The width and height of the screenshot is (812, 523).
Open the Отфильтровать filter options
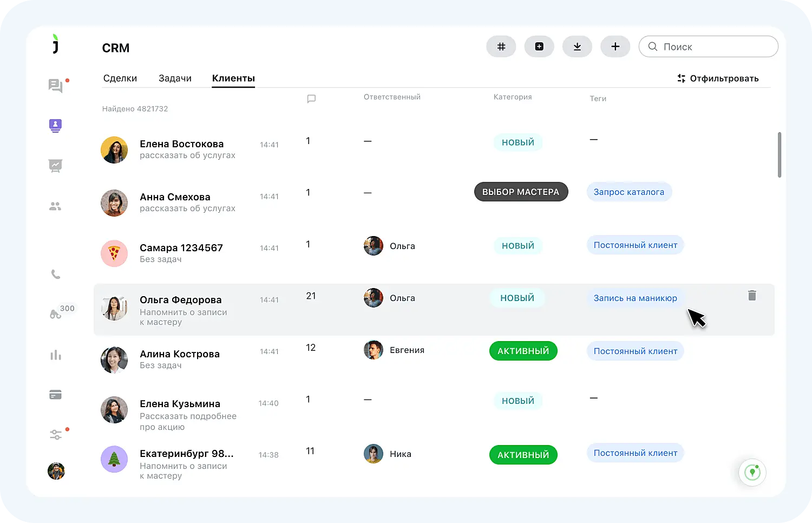click(718, 79)
